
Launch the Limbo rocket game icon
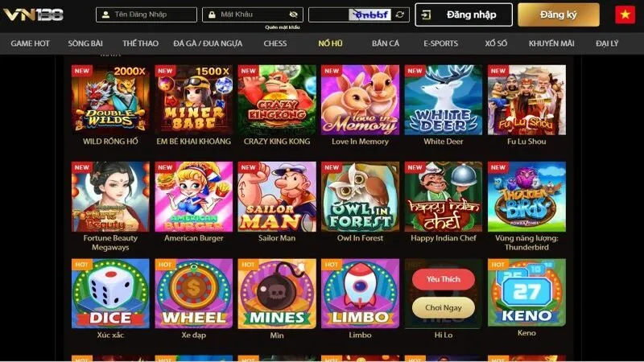(x=360, y=294)
